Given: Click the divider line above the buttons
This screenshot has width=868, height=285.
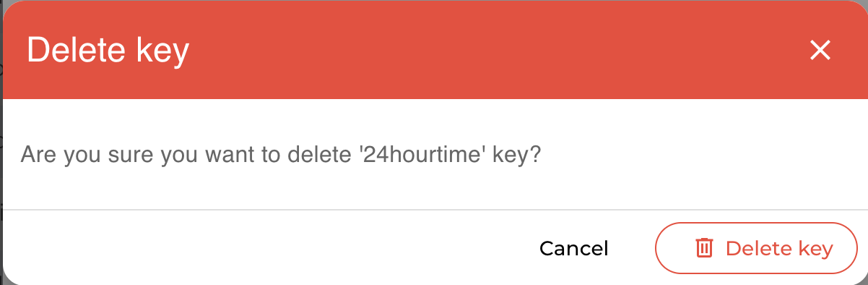Looking at the screenshot, I should (x=435, y=210).
